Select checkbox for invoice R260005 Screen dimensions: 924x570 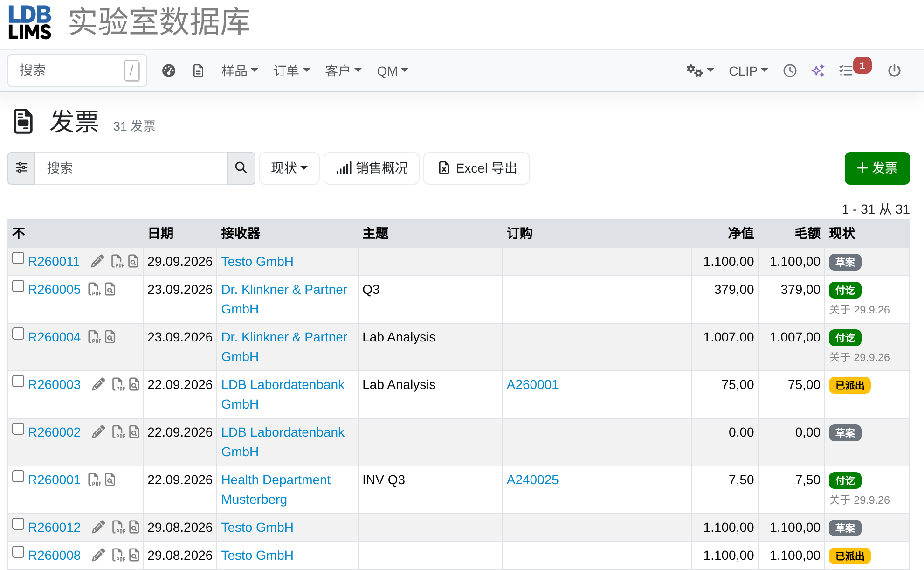point(18,286)
